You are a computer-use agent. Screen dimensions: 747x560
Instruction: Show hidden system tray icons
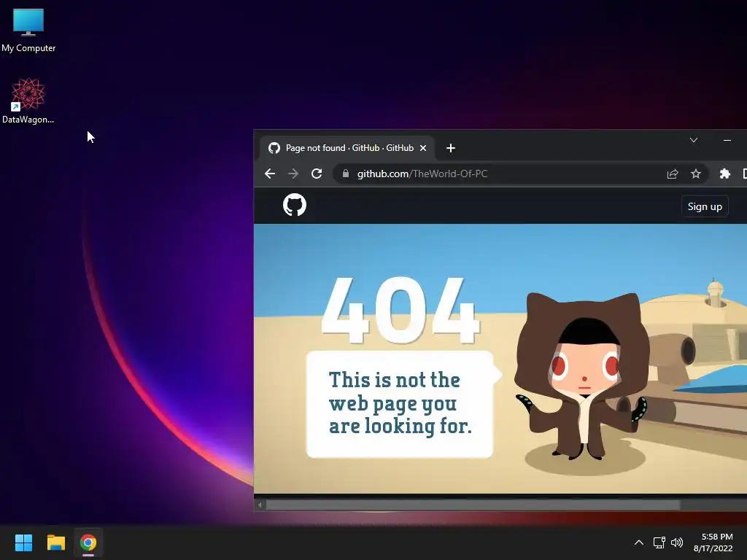coord(639,542)
